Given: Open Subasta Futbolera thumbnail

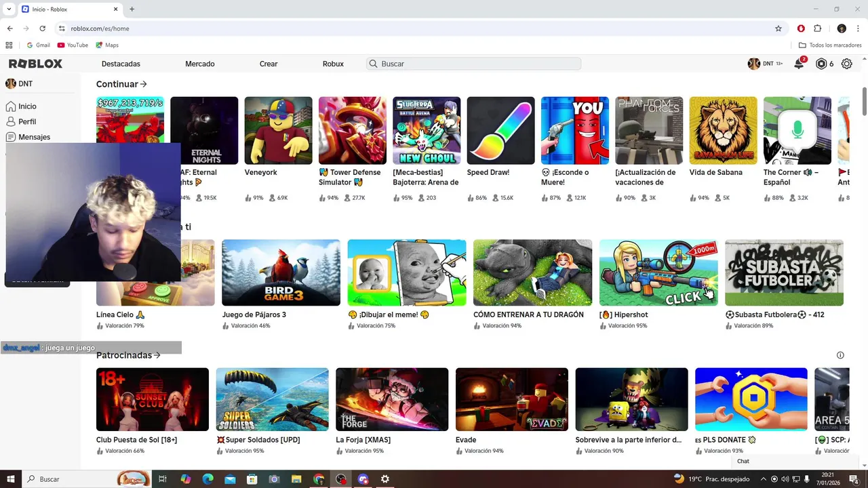Looking at the screenshot, I should (x=784, y=272).
